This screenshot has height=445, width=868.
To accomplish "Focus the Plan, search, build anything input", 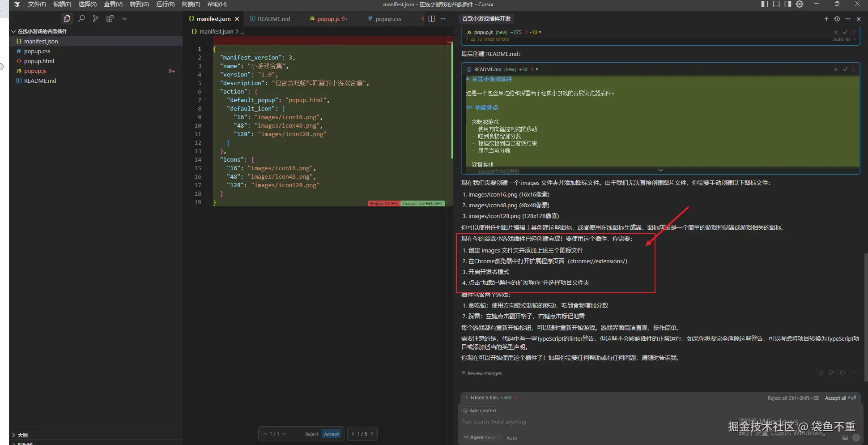I will pyautogui.click(x=660, y=422).
